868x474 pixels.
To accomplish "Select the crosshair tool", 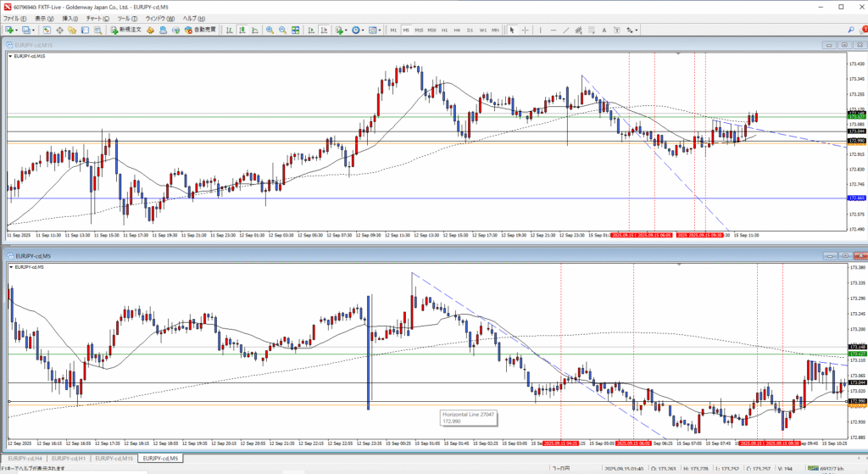I will pyautogui.click(x=525, y=30).
